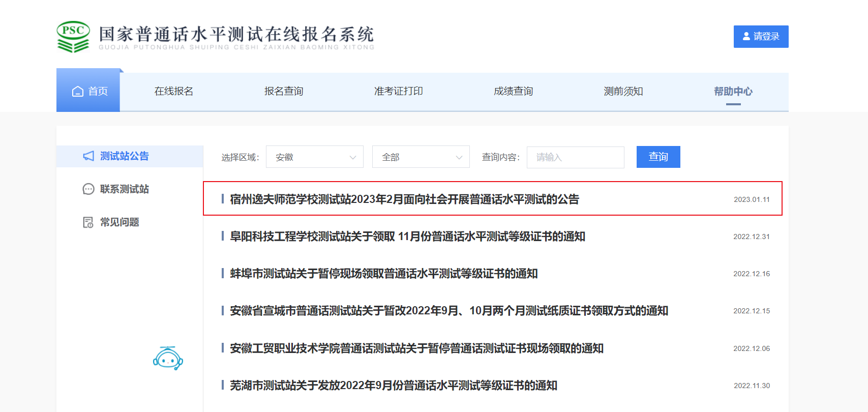Click the megaphone icon beside 测试站公告

(88, 156)
